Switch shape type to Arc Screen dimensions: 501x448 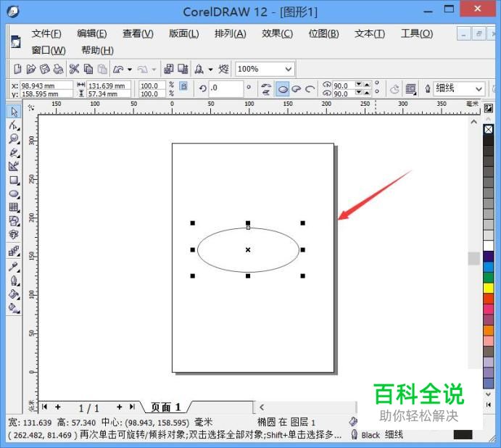tap(310, 89)
